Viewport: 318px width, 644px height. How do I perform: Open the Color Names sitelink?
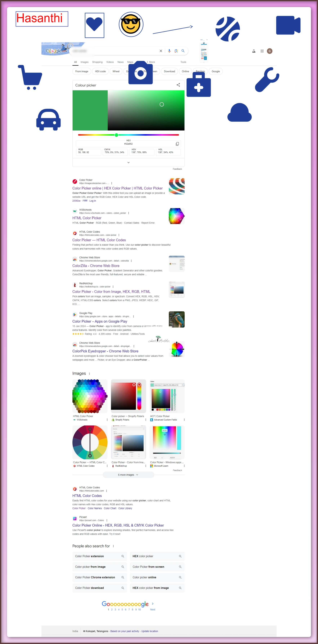(x=95, y=508)
